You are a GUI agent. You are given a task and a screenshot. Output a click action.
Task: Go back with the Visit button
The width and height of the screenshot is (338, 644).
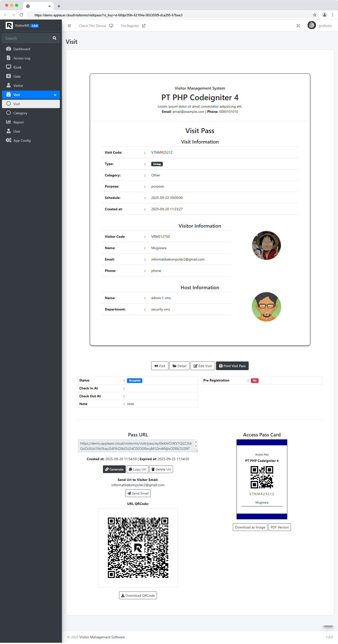(160, 366)
